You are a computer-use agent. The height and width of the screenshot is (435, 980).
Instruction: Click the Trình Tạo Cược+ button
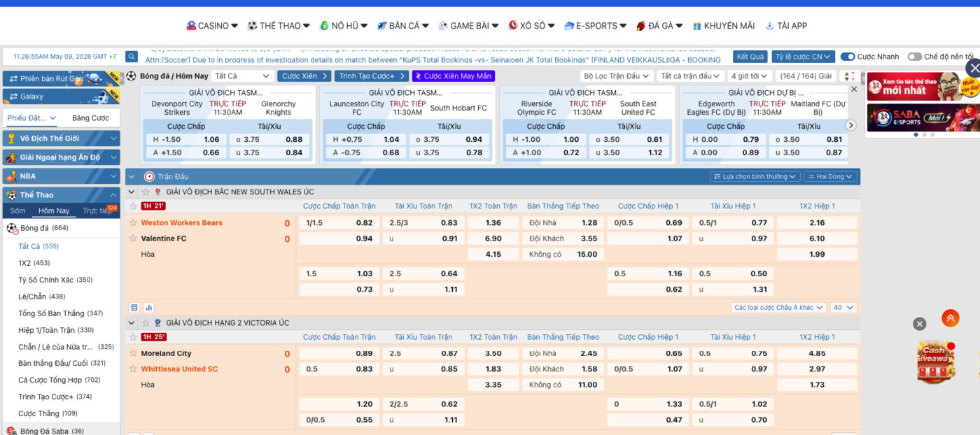[371, 76]
